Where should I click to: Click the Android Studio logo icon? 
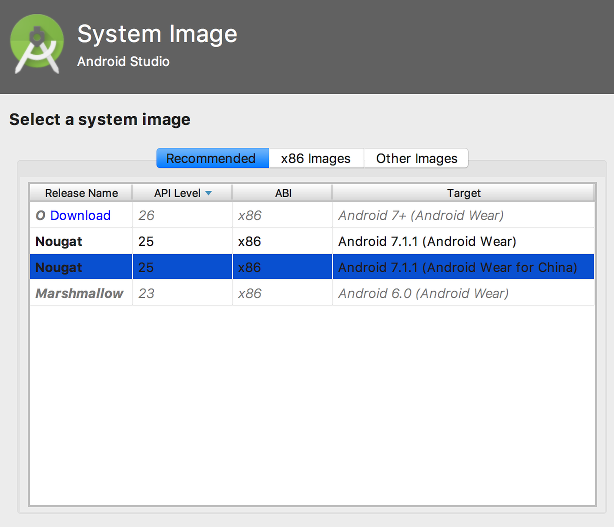tap(37, 44)
